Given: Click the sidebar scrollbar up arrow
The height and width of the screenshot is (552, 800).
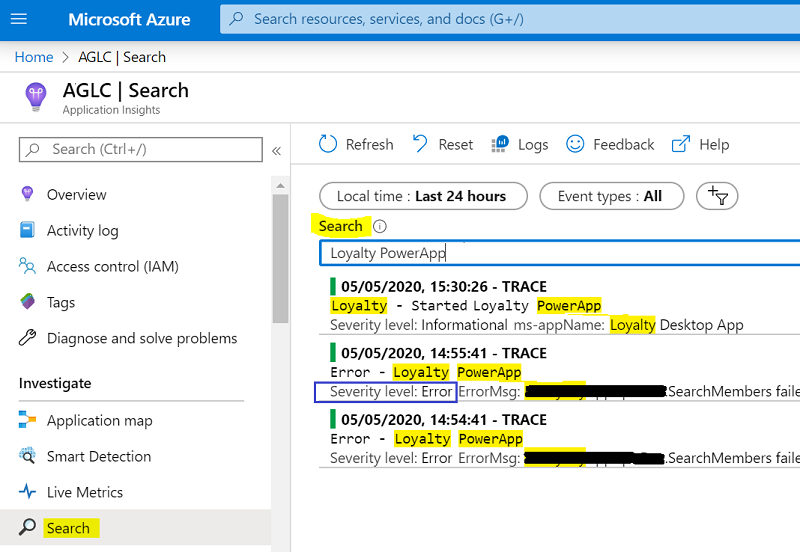Looking at the screenshot, I should [280, 186].
